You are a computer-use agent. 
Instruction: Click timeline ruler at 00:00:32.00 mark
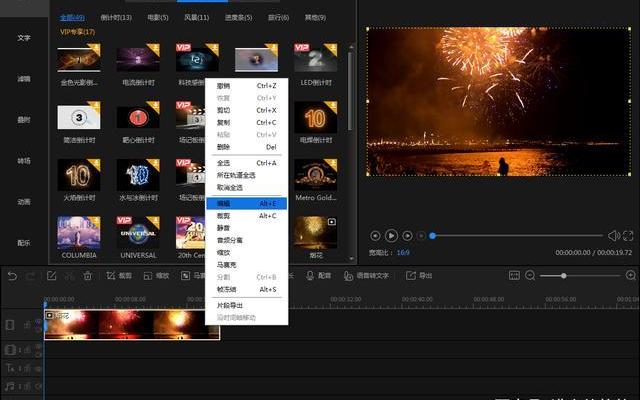pos(346,300)
